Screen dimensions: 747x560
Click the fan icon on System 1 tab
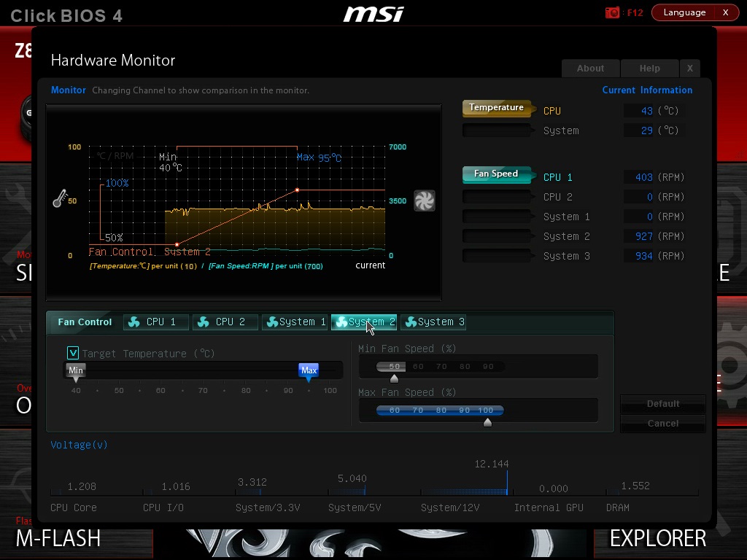tap(272, 322)
